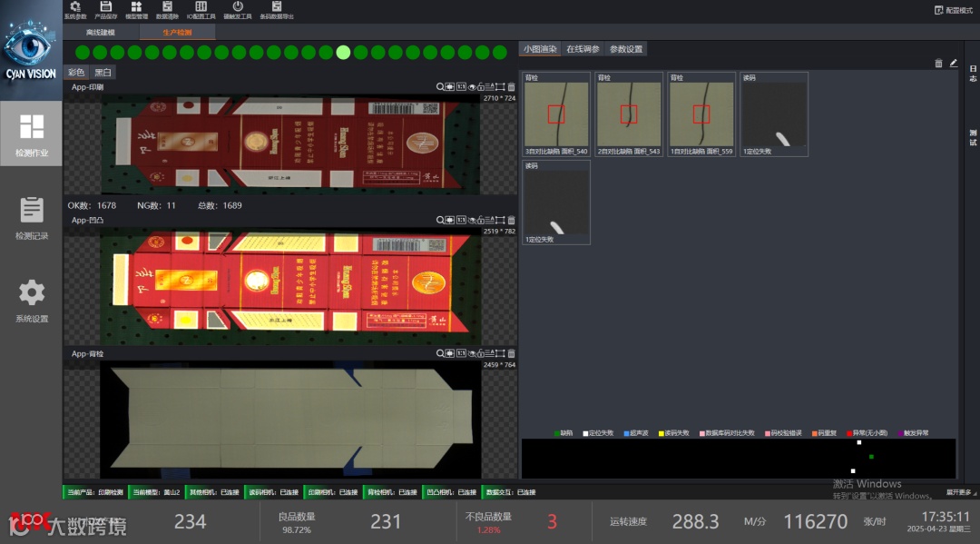980x544 pixels.
Task: Click fit-to-view icon in App-凹凸 panel
Action: click(x=450, y=220)
